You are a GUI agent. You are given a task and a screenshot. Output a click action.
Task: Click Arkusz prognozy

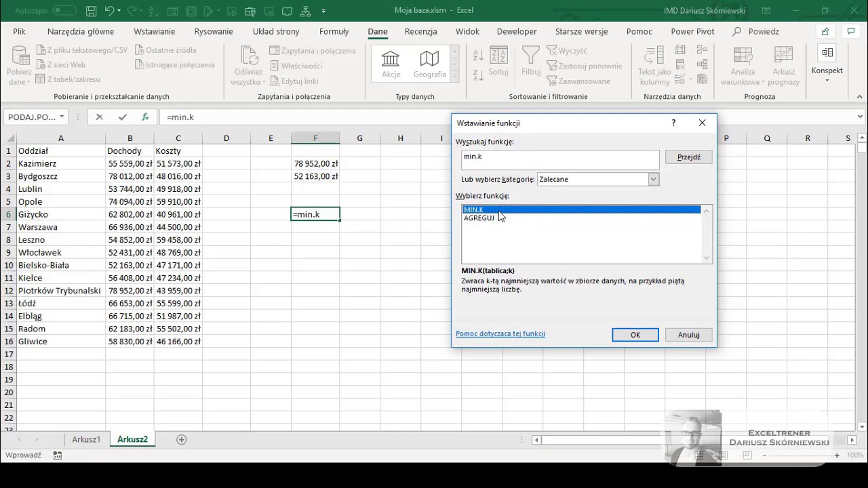[783, 66]
